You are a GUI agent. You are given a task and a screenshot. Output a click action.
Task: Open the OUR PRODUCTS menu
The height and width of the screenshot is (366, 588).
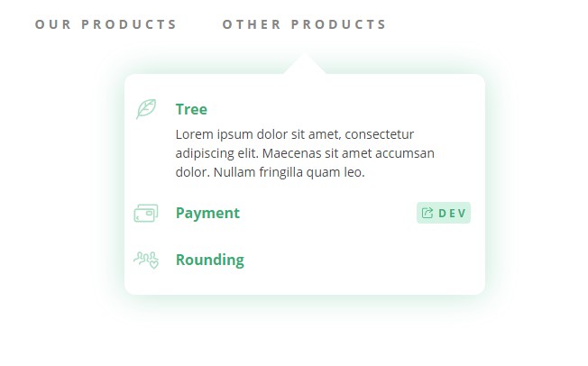pyautogui.click(x=106, y=24)
